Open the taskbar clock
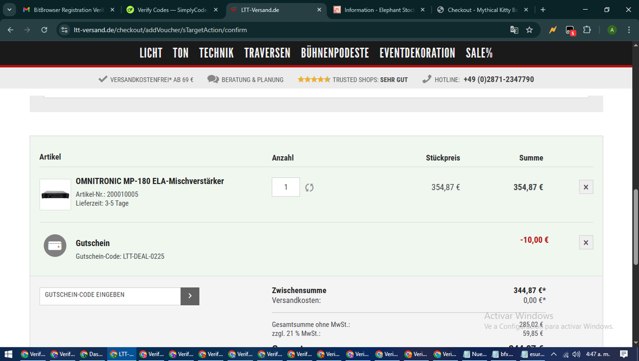 [597, 354]
